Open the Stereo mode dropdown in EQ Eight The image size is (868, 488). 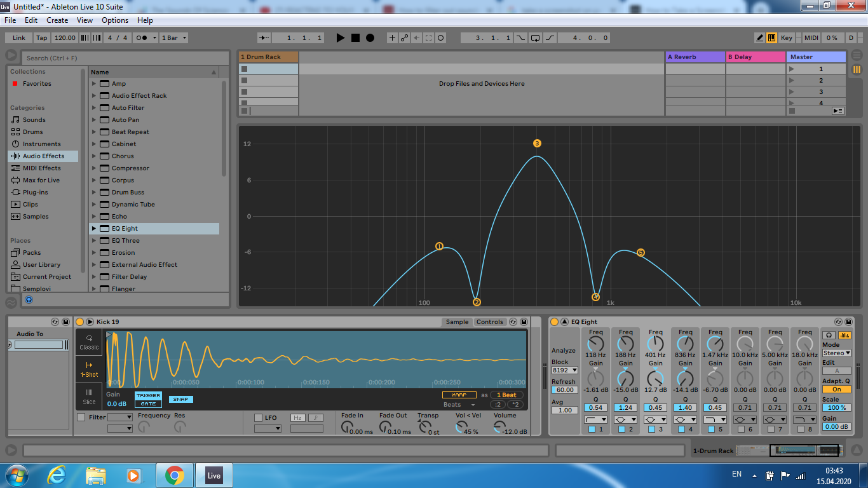(836, 353)
